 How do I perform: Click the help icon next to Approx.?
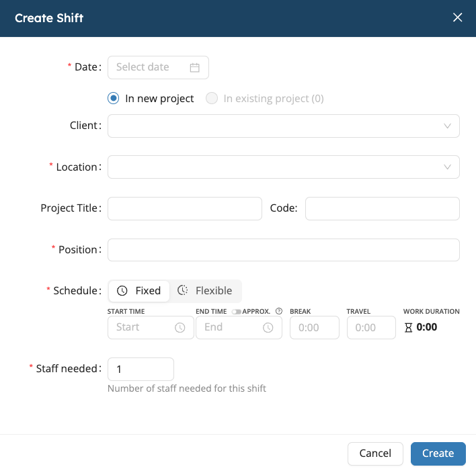279,312
